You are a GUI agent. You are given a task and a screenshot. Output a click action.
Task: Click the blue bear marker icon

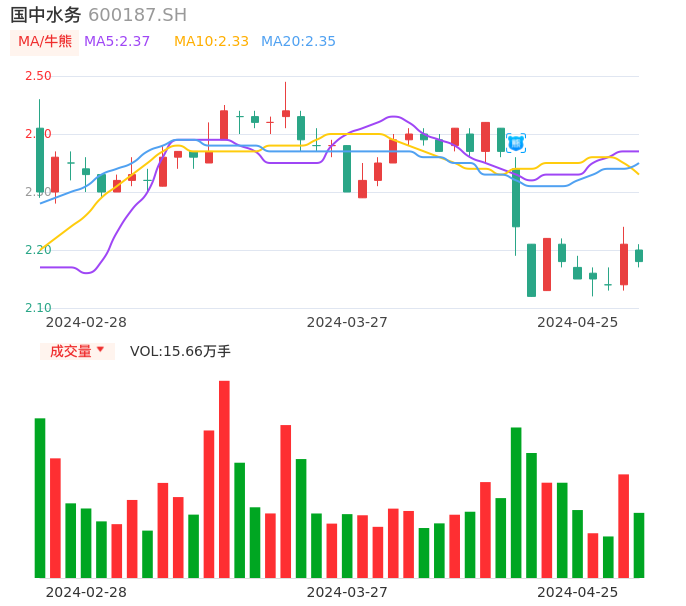516,143
